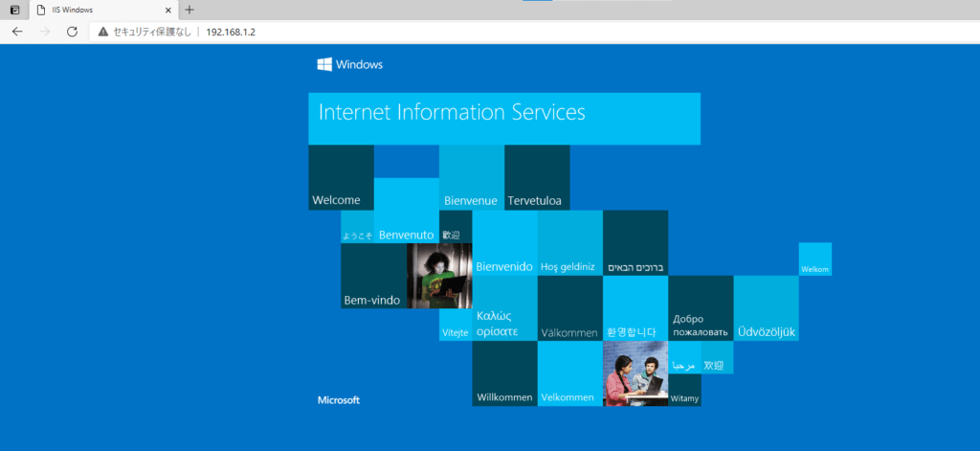The height and width of the screenshot is (451, 980).
Task: Click the Üdvözöljük tile
Action: pos(767,308)
